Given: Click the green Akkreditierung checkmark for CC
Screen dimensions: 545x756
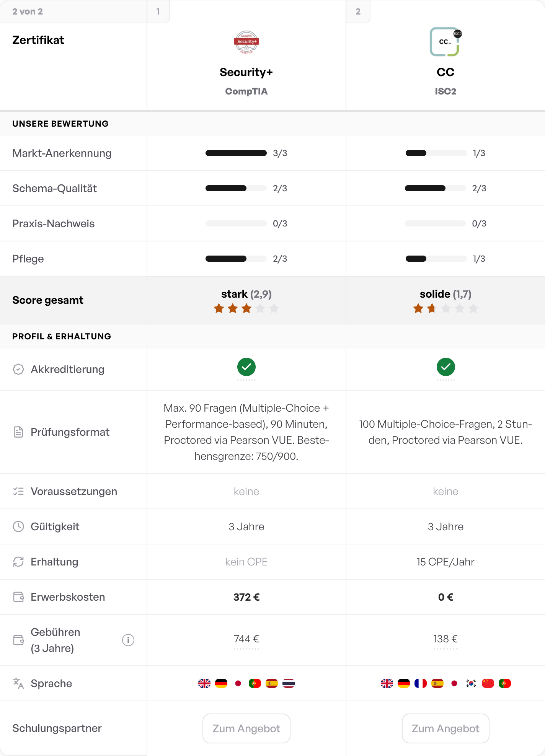Looking at the screenshot, I should click(x=446, y=367).
